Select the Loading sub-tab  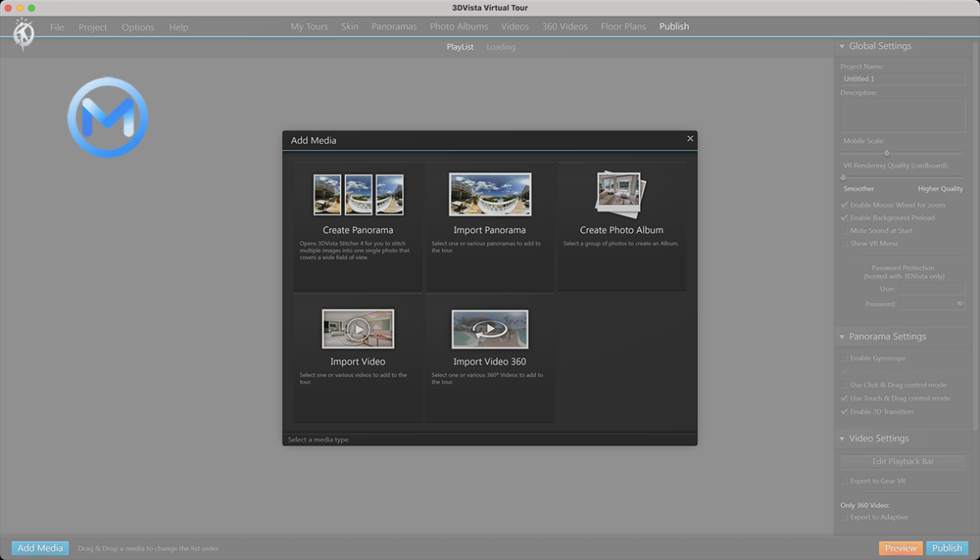click(501, 47)
